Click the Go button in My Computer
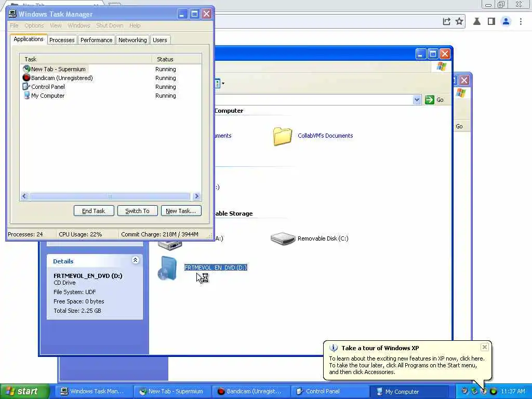The height and width of the screenshot is (399, 532). [434, 100]
